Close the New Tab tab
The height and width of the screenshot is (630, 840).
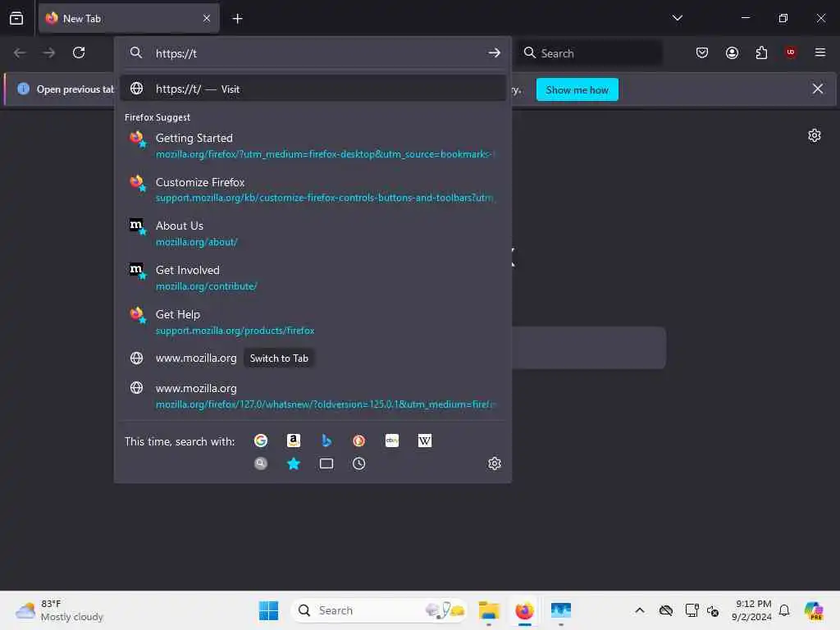(207, 18)
